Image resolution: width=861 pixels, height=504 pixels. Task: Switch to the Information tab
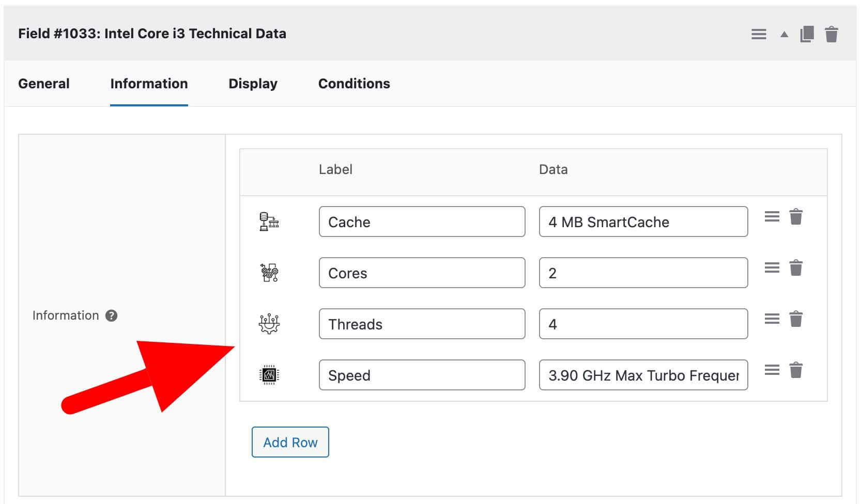point(149,83)
